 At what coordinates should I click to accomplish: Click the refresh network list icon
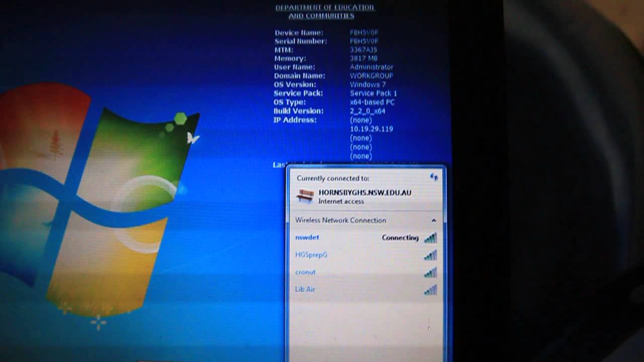434,177
